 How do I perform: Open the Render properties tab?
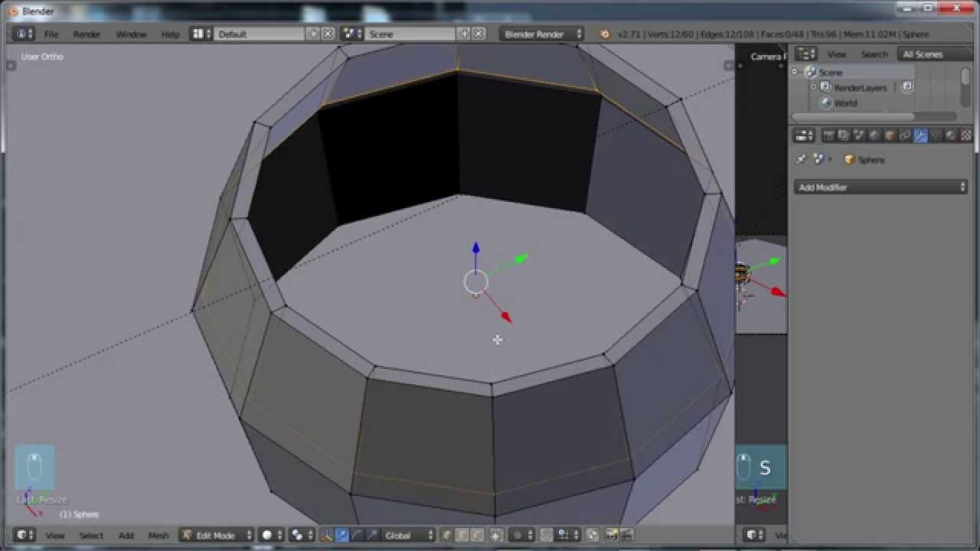(828, 135)
